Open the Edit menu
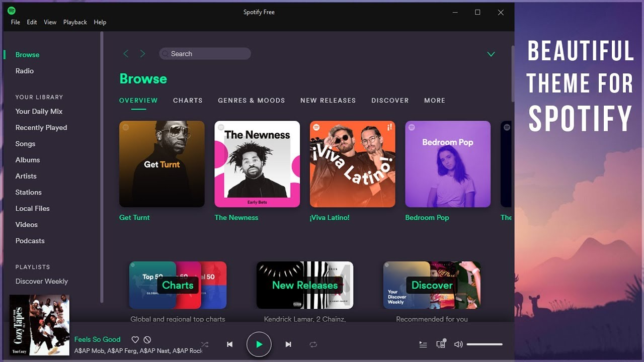The height and width of the screenshot is (362, 644). pos(32,22)
